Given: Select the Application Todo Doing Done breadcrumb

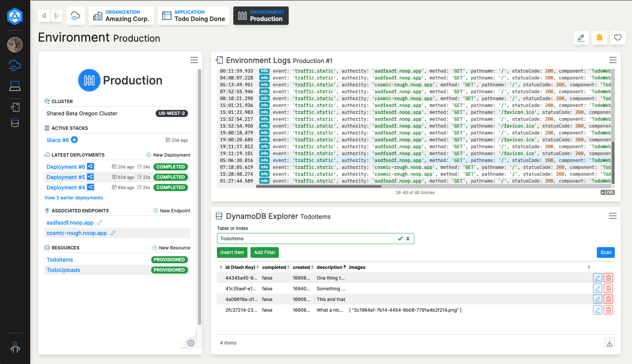Looking at the screenshot, I should pos(194,16).
